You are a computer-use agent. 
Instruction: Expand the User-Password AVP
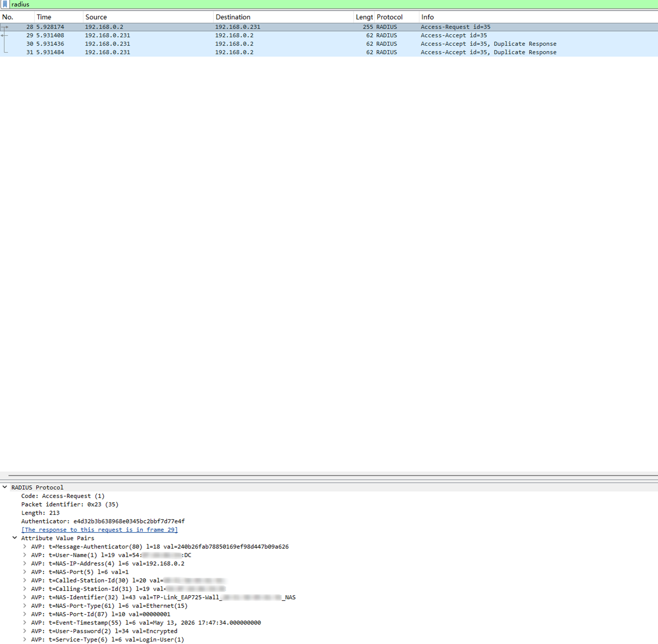(x=24, y=631)
